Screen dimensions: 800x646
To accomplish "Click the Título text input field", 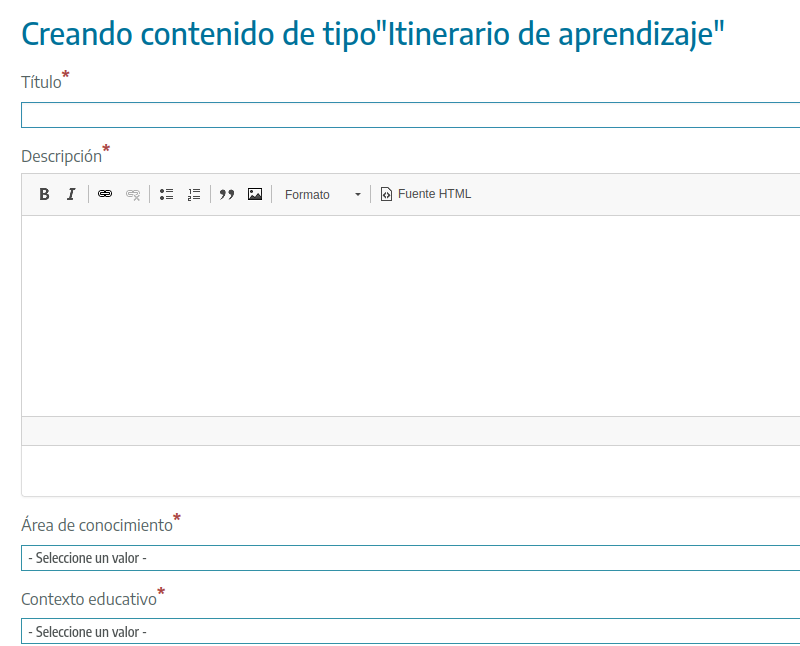I will [410, 115].
